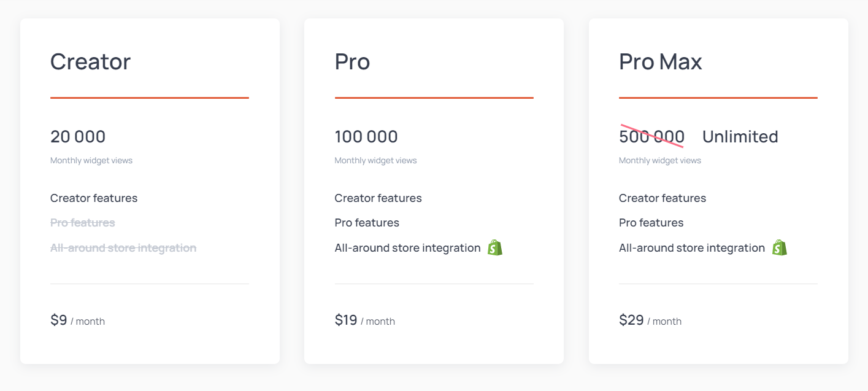Click Creator features in the Pro card
Screen dimensions: 868x391
pos(378,198)
